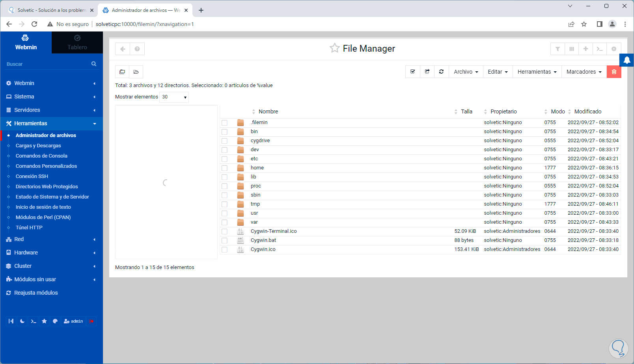Click the red delete trash button
The width and height of the screenshot is (634, 364).
pos(614,72)
